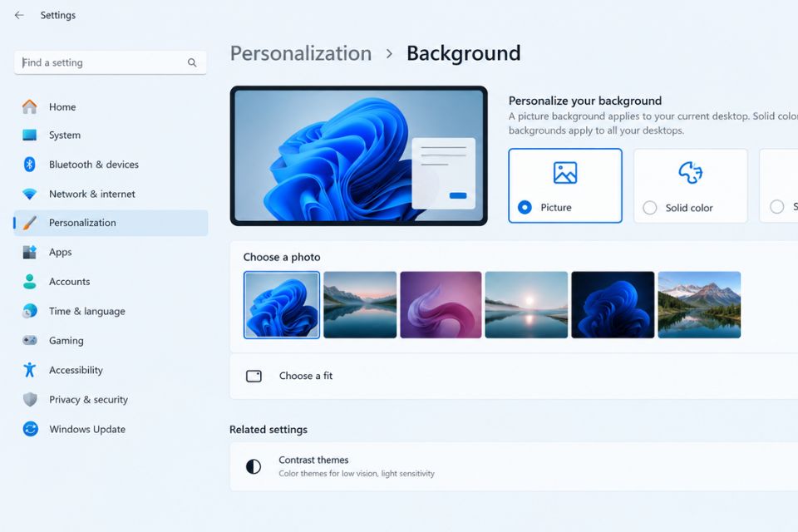Expand the Choose a fit row
Image resolution: width=798 pixels, height=532 pixels.
click(514, 377)
